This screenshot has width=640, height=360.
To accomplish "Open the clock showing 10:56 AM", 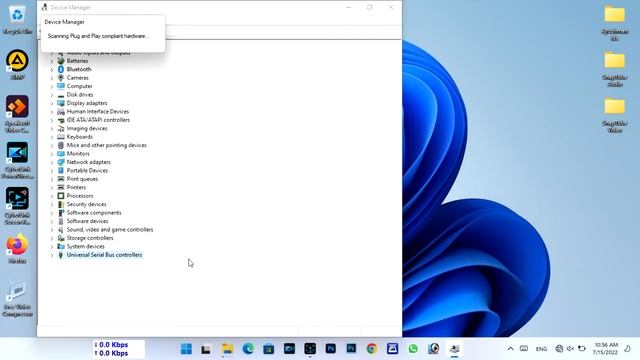I will (606, 349).
